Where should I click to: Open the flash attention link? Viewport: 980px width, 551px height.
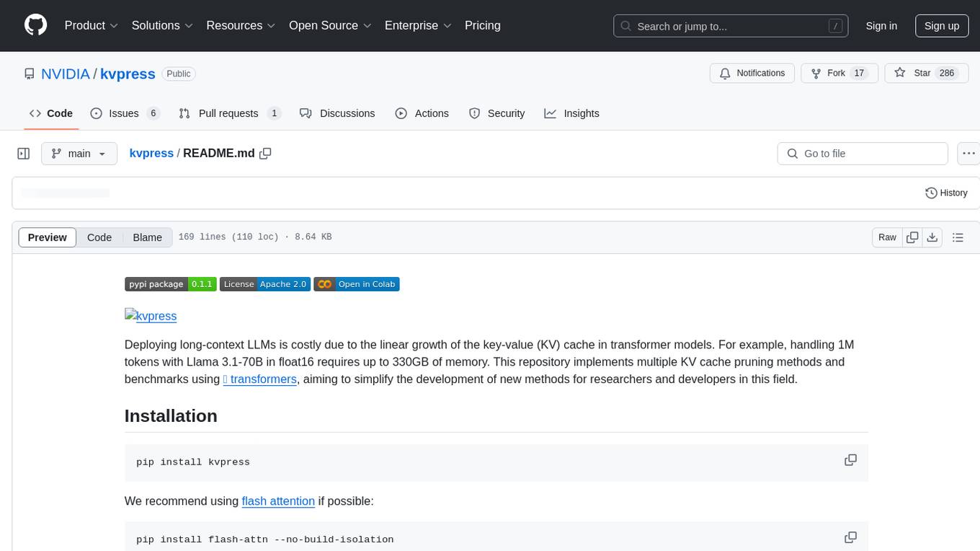(278, 501)
